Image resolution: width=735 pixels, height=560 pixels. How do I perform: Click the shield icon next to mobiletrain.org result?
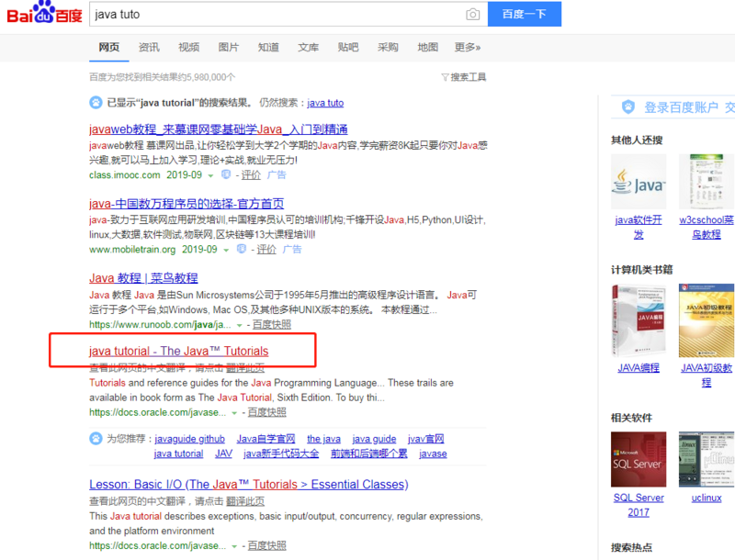[241, 249]
